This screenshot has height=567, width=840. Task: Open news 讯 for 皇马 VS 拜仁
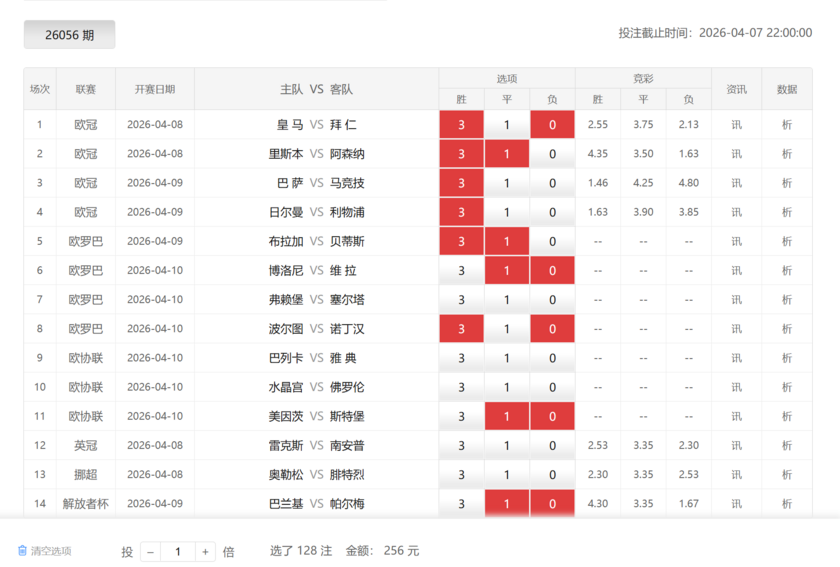tap(737, 125)
